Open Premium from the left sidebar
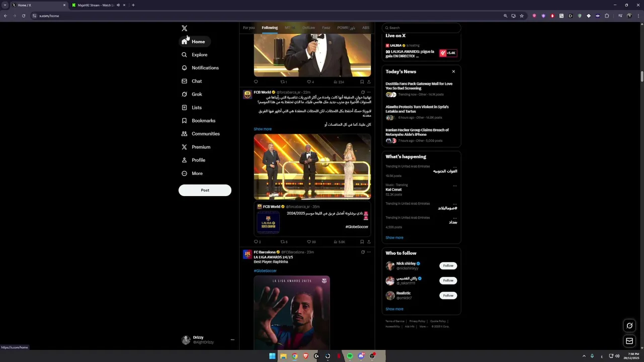 (196, 147)
